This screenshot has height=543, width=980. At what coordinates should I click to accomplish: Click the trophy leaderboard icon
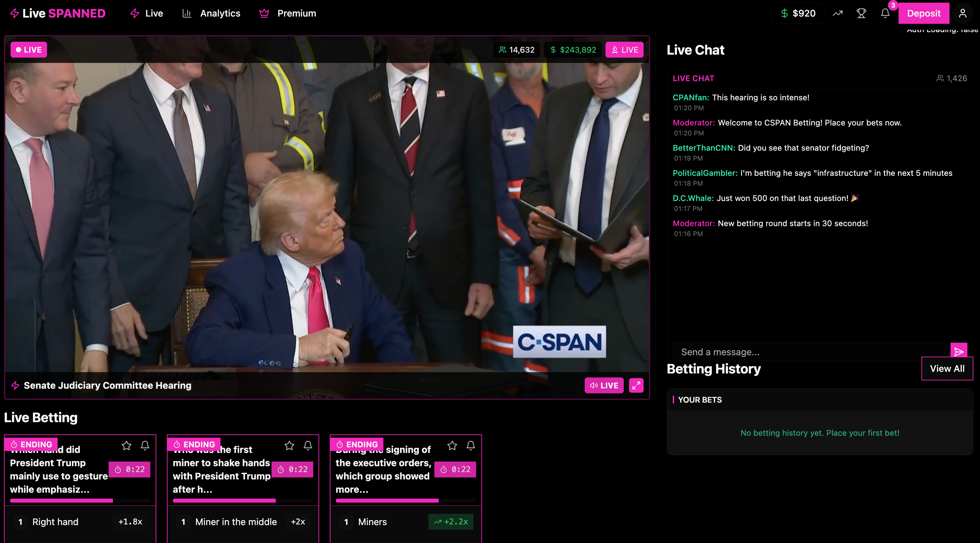tap(861, 13)
